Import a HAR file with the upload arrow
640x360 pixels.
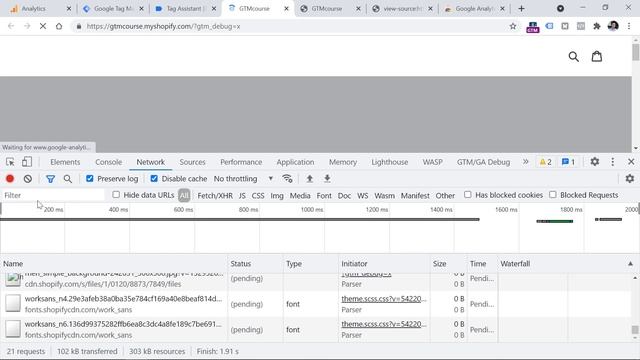coord(310,179)
